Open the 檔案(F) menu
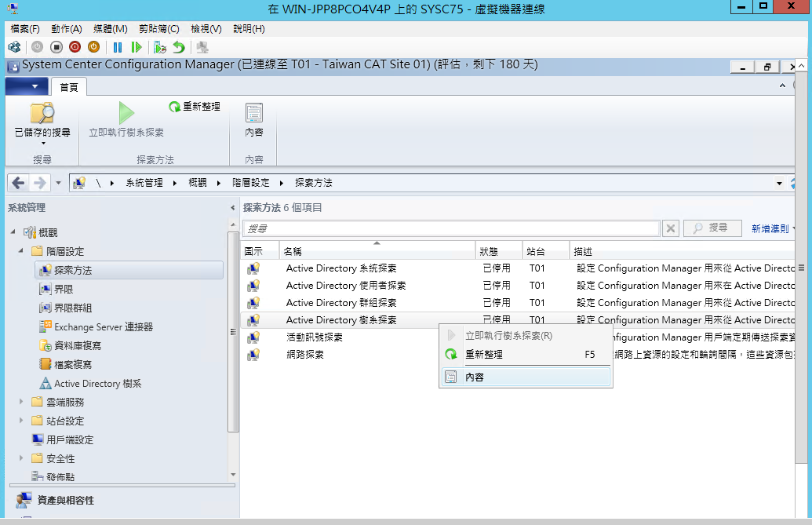 point(25,29)
